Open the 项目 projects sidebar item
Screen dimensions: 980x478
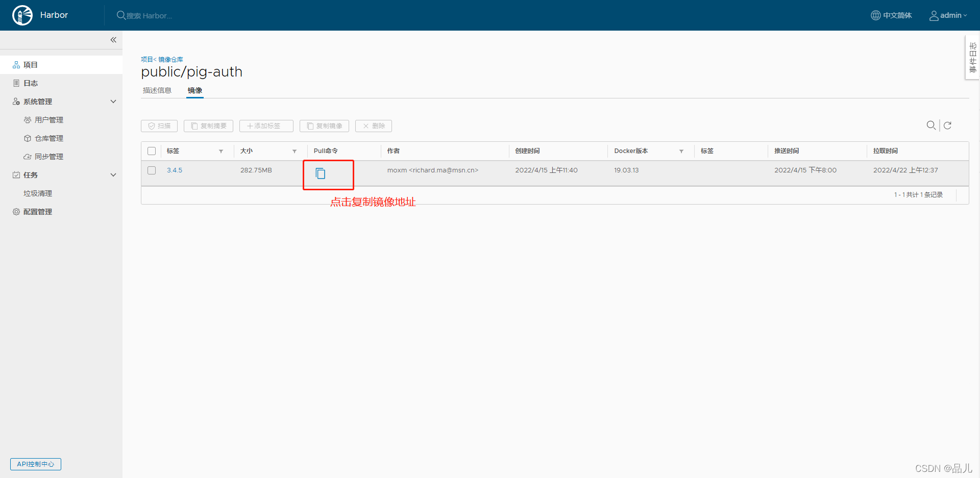click(61, 65)
